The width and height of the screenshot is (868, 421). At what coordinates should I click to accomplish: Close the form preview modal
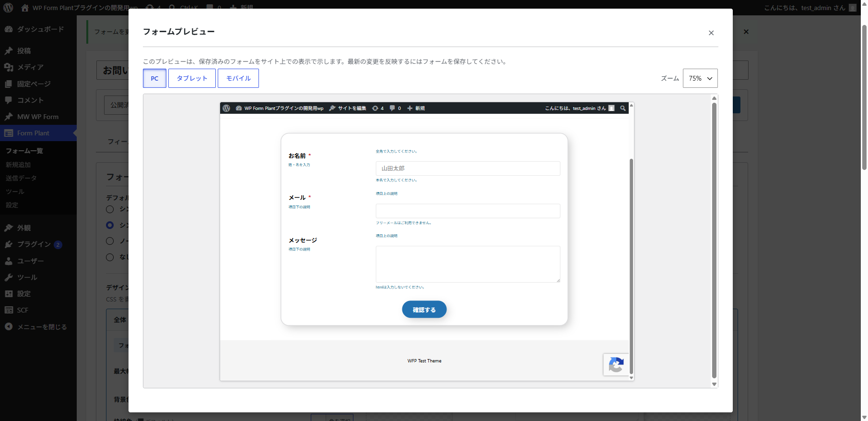[x=711, y=33]
